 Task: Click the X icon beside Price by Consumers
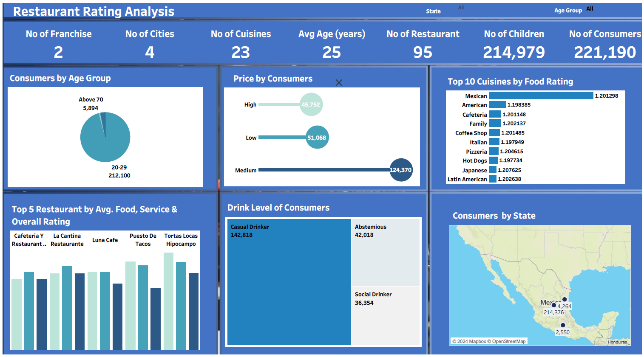tap(339, 83)
